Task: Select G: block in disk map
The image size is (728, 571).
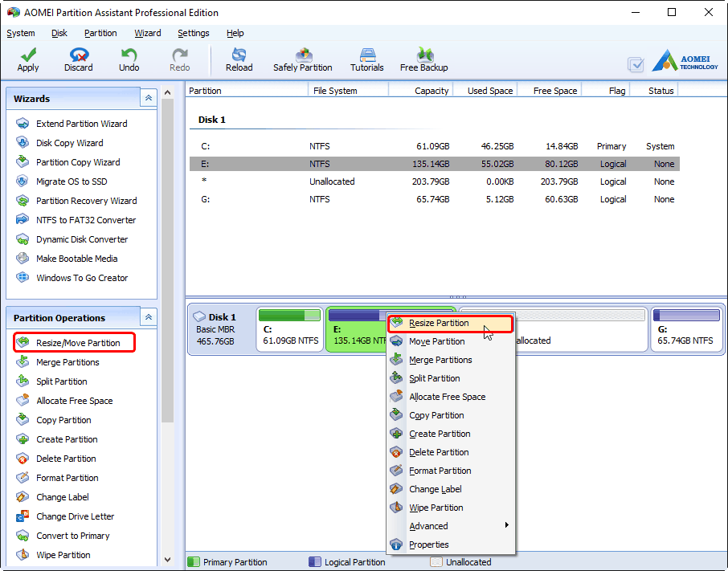Action: tap(685, 329)
